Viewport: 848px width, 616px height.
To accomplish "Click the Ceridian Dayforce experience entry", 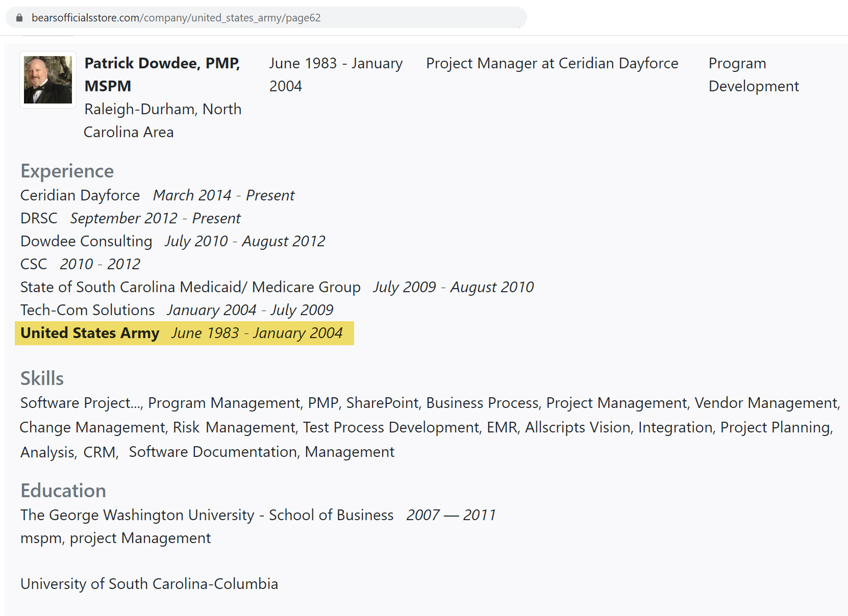I will coord(80,195).
